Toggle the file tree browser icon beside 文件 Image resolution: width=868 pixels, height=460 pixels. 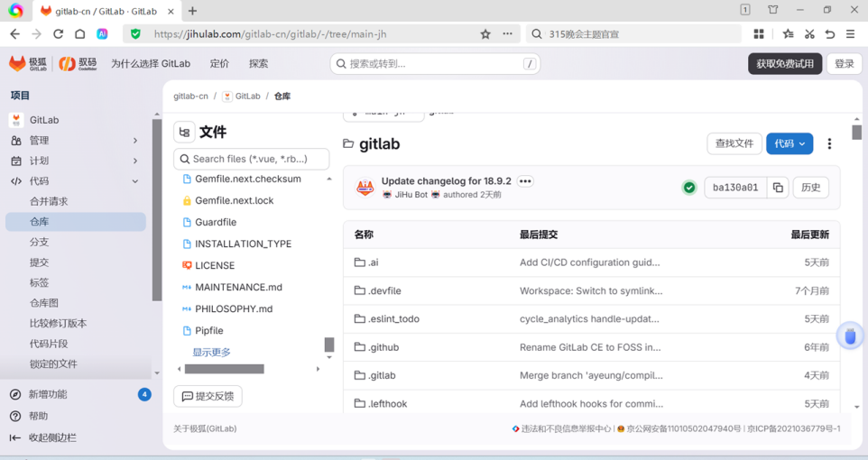point(184,133)
